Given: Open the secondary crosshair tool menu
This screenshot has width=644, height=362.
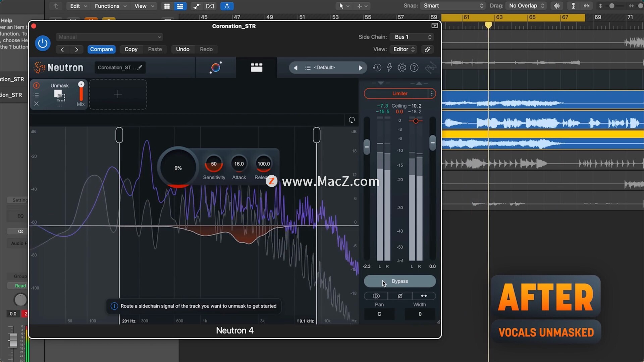Looking at the screenshot, I should click(362, 6).
